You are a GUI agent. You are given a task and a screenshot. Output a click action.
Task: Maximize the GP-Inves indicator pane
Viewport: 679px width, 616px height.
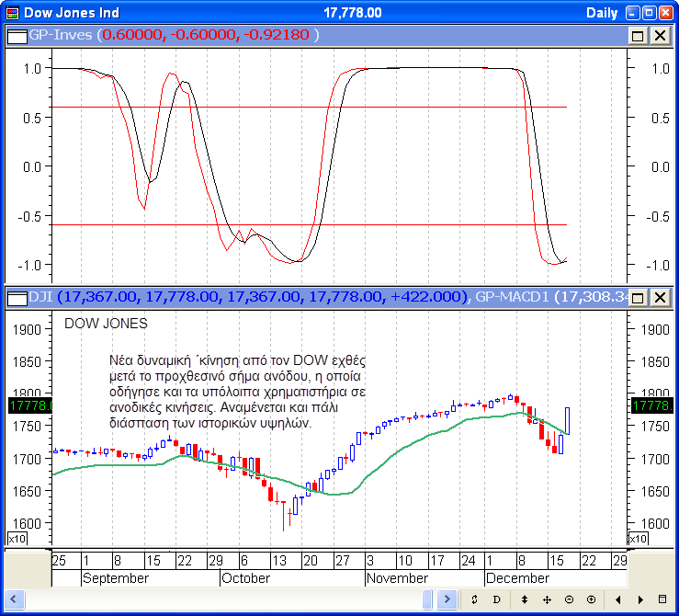(x=639, y=35)
